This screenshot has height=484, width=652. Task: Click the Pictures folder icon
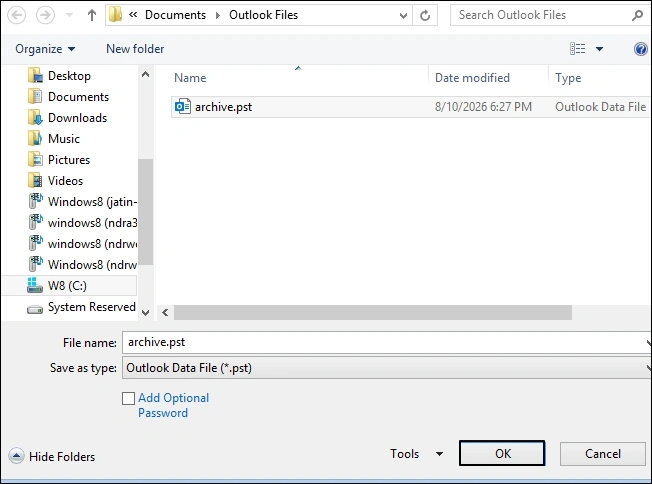(x=35, y=160)
